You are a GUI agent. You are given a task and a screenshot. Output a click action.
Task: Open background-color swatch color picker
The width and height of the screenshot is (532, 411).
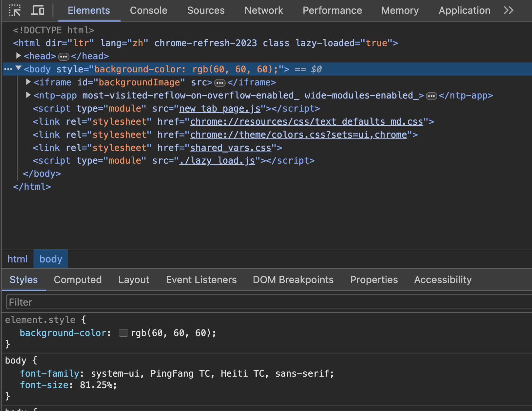pos(123,333)
